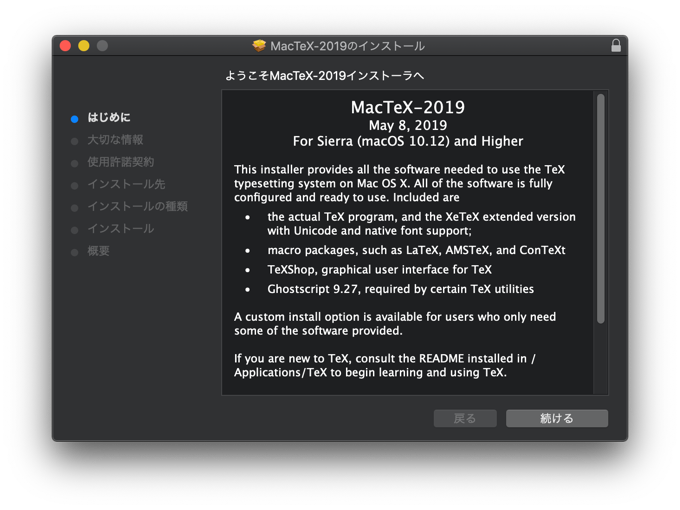Click the MacTeX–2019 heading in the text pane
Viewport: 680px width, 510px height.
(408, 107)
